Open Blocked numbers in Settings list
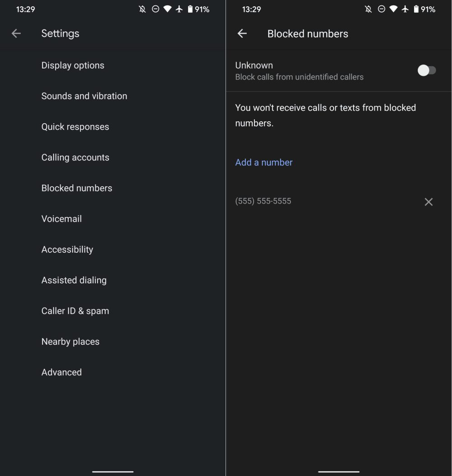This screenshot has width=452, height=476. 77,188
